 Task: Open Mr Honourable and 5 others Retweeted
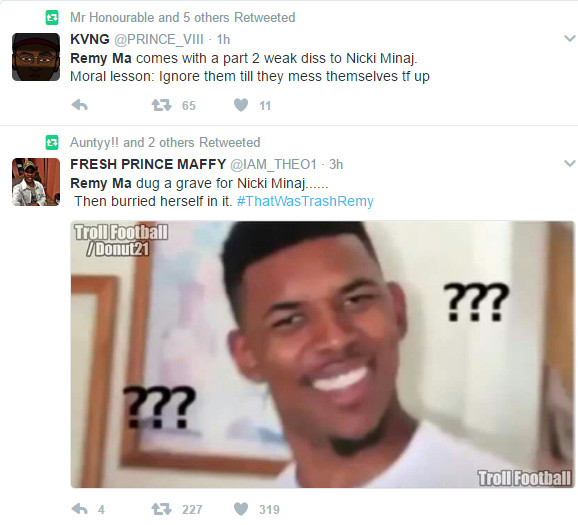coord(182,18)
